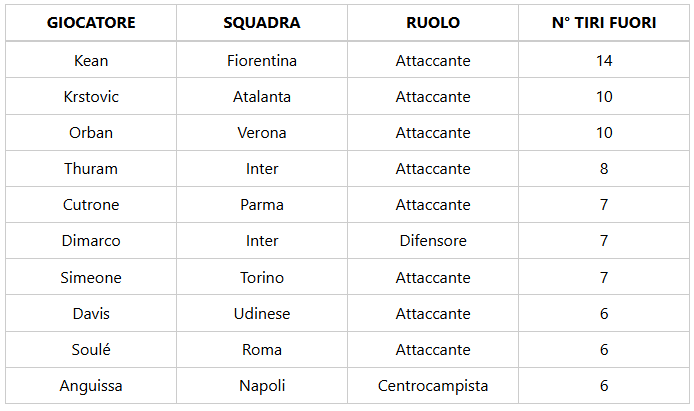Select the Dimarco player cell
694x411 pixels.
coord(91,241)
